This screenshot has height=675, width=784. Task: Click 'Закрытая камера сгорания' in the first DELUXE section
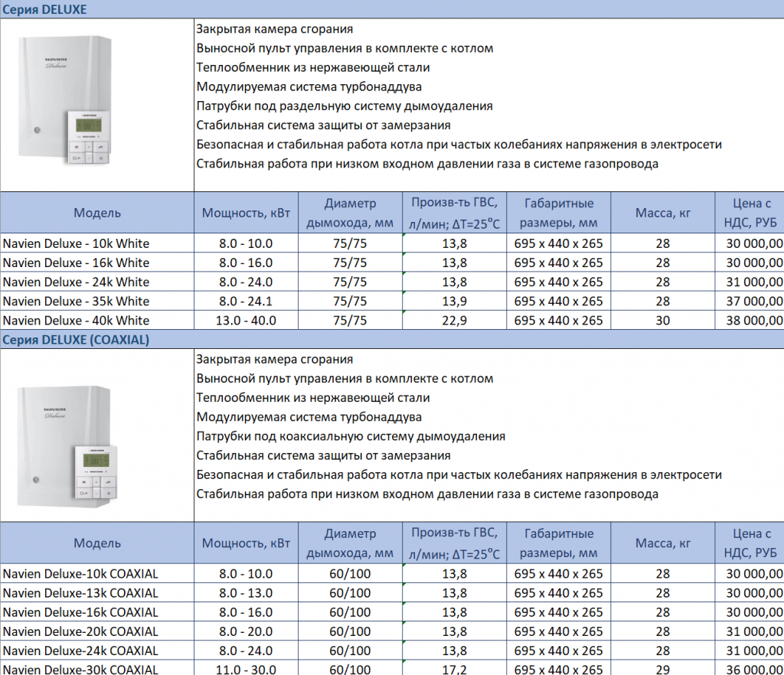tap(275, 29)
